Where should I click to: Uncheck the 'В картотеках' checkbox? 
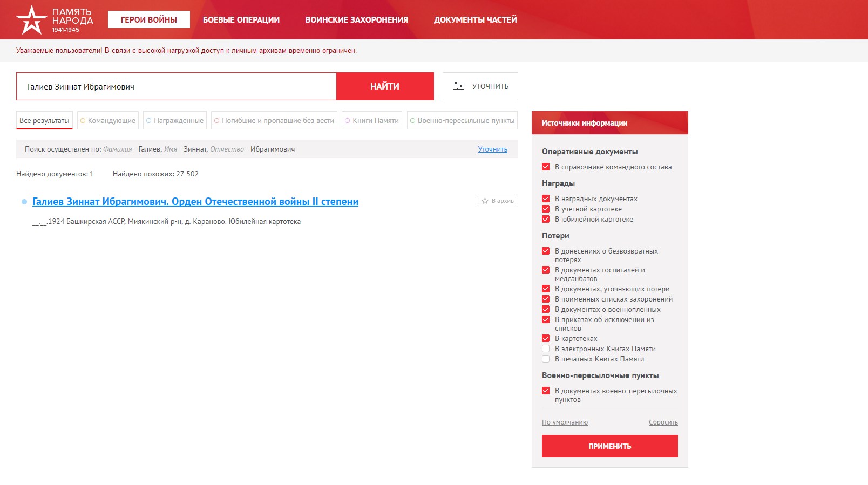tap(546, 338)
